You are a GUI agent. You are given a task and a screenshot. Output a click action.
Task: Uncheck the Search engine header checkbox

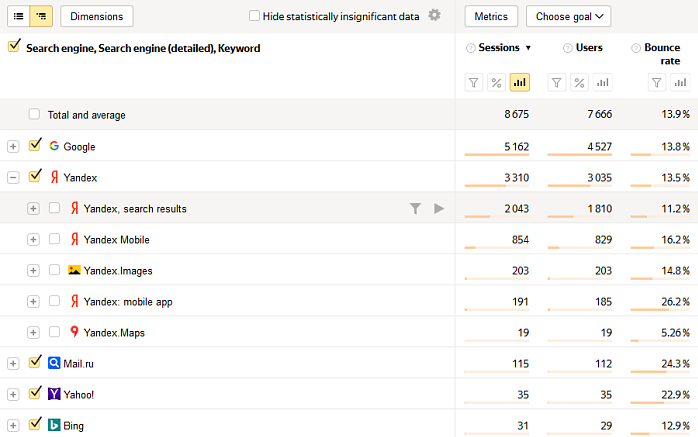14,46
